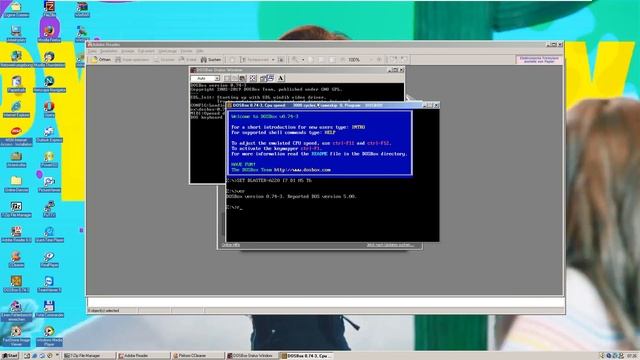Open MSN Internet Access installation icon
The width and height of the screenshot is (640, 360).
tap(16, 136)
